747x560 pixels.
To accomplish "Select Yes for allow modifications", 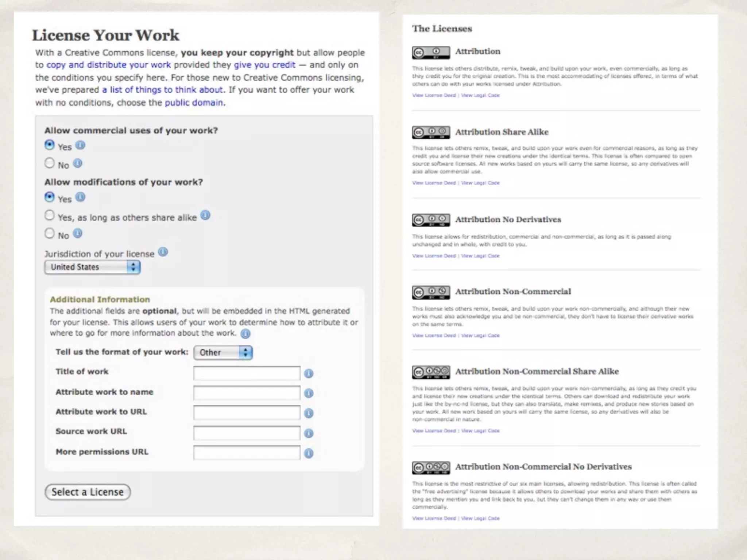I will (x=50, y=197).
